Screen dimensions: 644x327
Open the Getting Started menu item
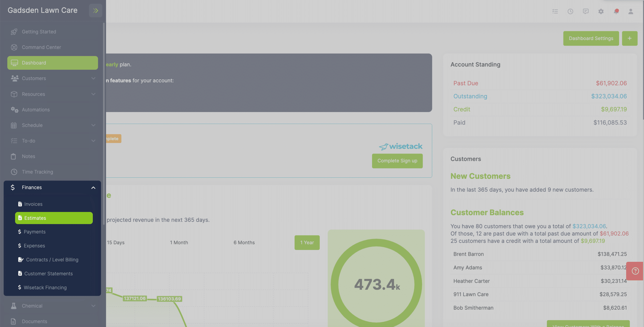click(53, 32)
